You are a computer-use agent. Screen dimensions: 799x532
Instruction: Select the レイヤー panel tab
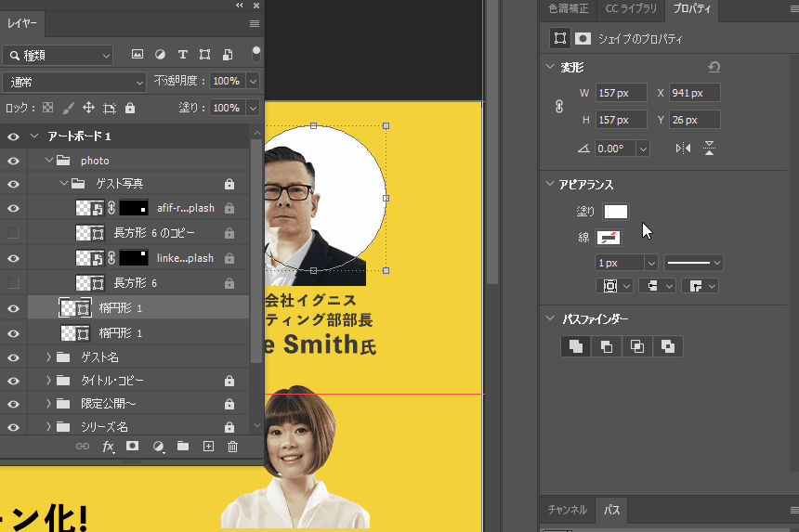(22, 24)
